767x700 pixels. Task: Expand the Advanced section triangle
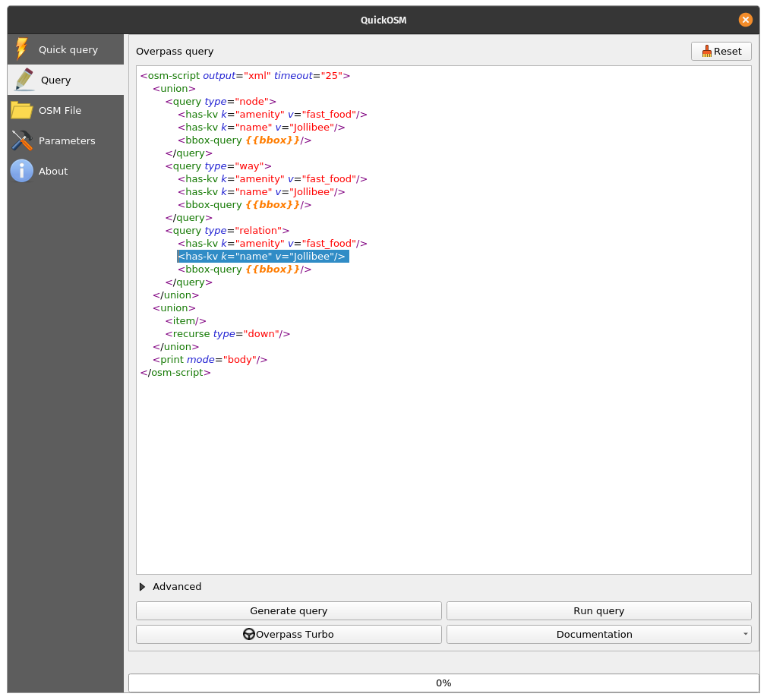coord(142,587)
